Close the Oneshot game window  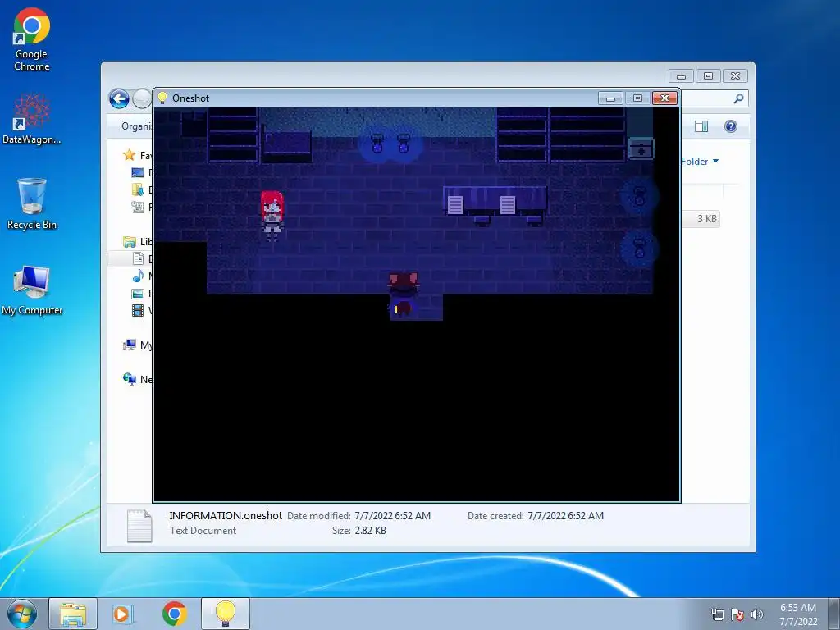click(x=664, y=98)
